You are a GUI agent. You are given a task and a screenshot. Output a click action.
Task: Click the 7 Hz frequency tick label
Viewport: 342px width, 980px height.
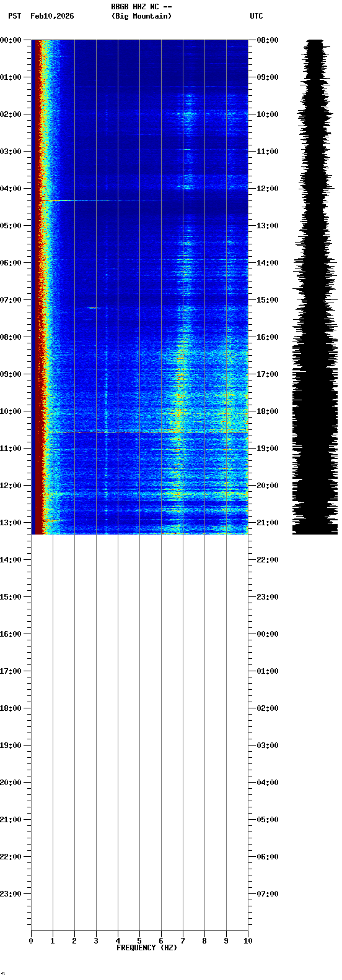click(183, 941)
